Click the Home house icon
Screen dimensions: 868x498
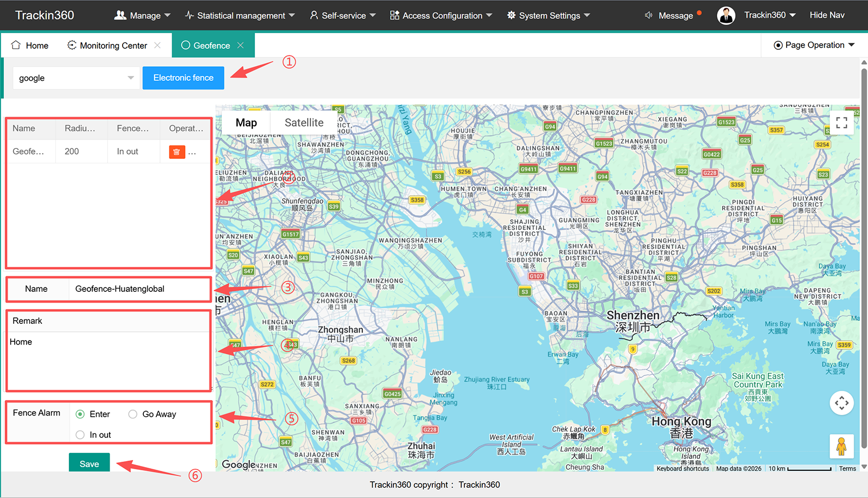click(x=16, y=45)
